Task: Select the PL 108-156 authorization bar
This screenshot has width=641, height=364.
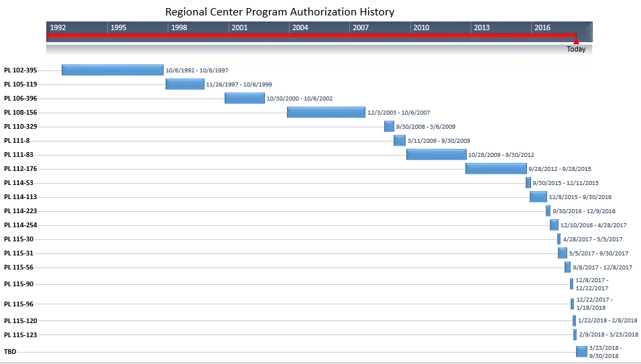Action: [326, 112]
